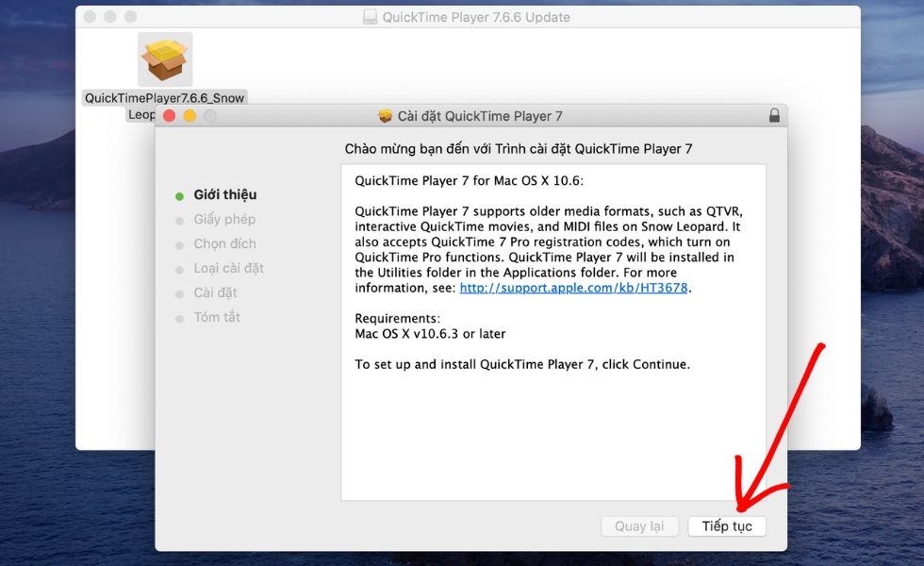Viewport: 924px width, 566px height.
Task: Click the lock icon in the installer title bar
Action: tap(774, 114)
